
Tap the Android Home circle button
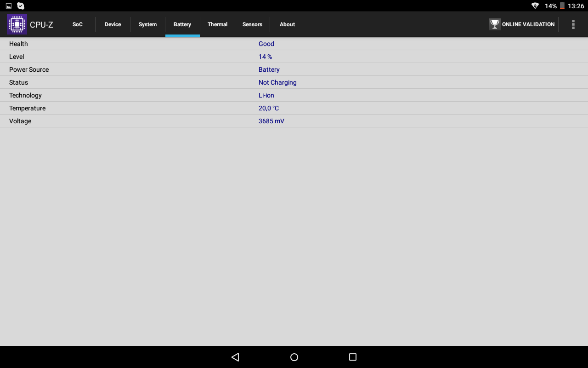tap(294, 357)
